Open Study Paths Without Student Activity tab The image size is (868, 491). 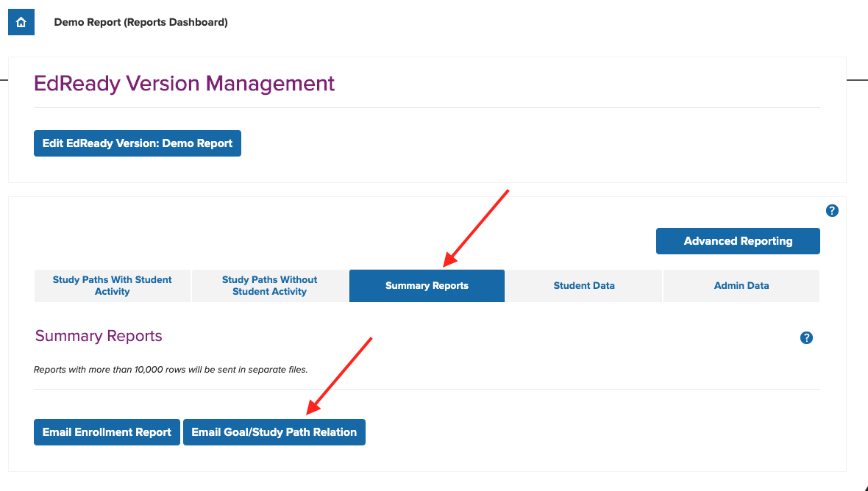[x=269, y=286]
